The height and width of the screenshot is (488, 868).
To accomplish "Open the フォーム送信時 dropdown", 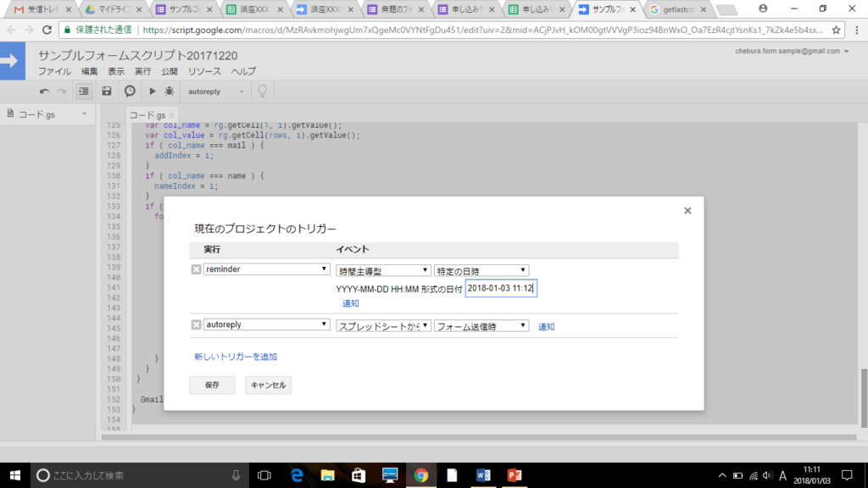I will [481, 326].
